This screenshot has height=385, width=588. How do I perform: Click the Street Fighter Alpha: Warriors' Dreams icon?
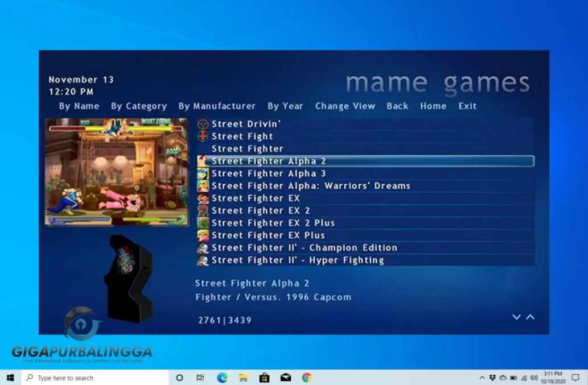click(x=203, y=185)
